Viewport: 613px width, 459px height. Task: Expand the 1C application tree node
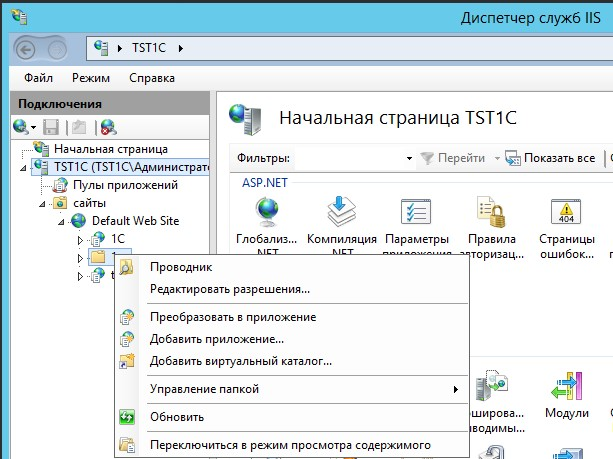(x=81, y=239)
